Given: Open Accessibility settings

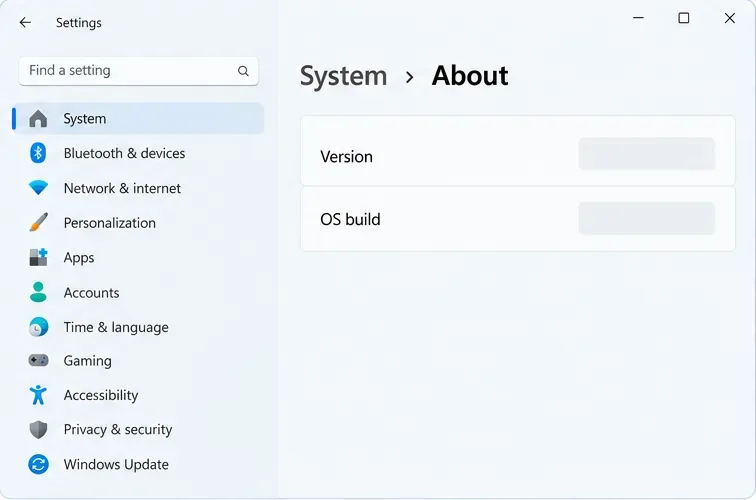Looking at the screenshot, I should pyautogui.click(x=138, y=395).
